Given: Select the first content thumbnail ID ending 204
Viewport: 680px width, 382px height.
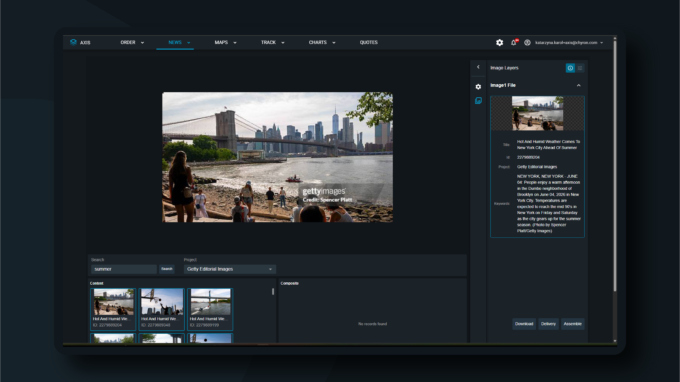Looking at the screenshot, I should tap(113, 309).
